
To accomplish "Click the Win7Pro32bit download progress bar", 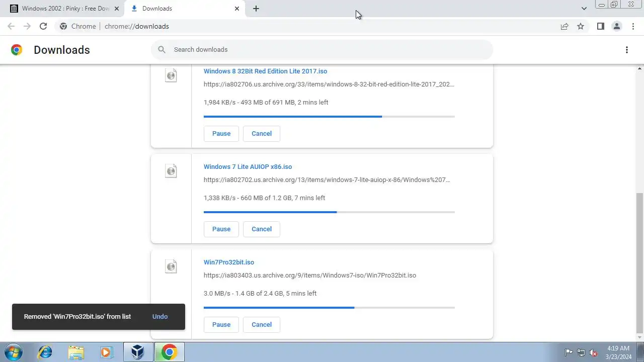I will click(x=329, y=308).
